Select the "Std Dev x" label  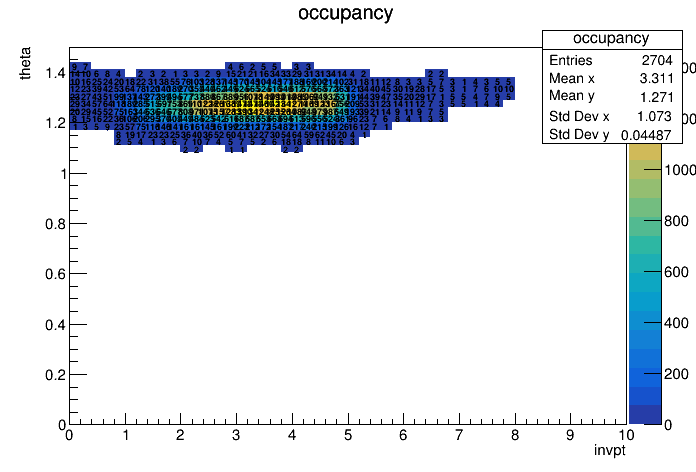[x=579, y=116]
